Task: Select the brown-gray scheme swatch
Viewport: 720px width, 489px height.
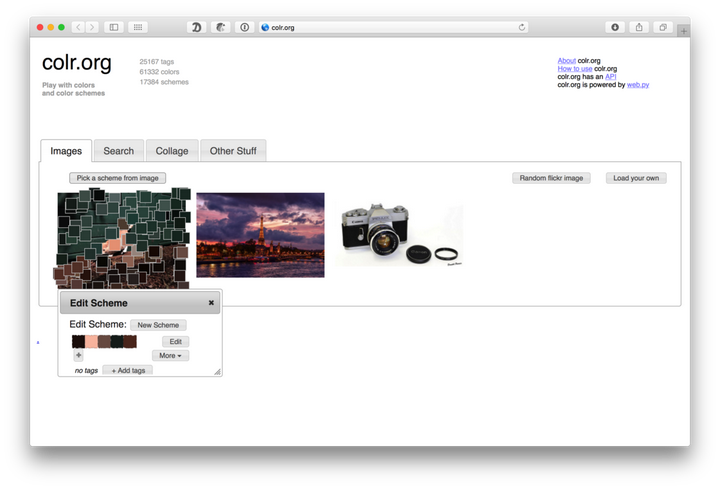Action: 104,341
